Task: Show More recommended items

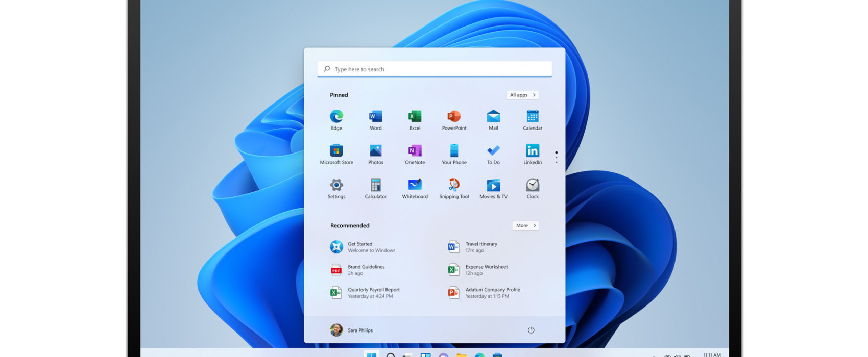Action: coord(526,225)
